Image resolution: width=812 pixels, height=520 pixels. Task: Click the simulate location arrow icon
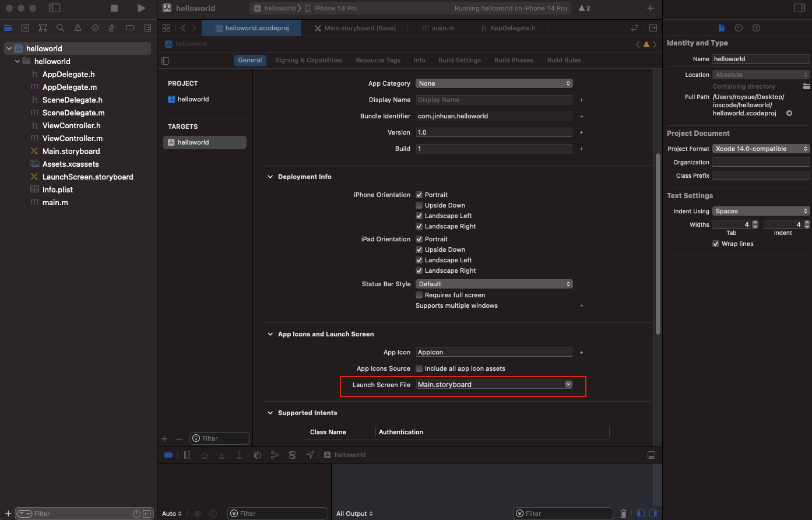point(310,455)
